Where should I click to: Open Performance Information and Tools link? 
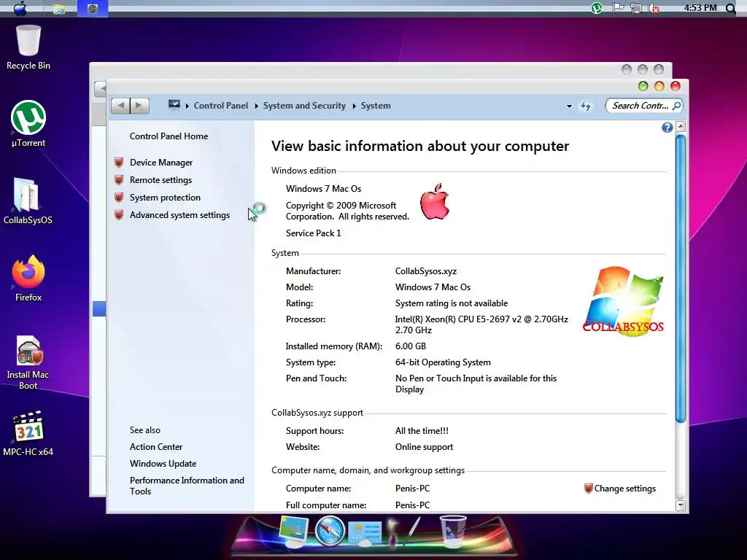pos(187,486)
